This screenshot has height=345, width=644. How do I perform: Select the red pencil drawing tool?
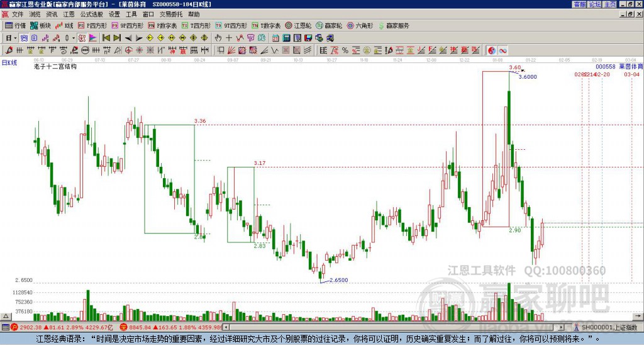[x=9, y=50]
